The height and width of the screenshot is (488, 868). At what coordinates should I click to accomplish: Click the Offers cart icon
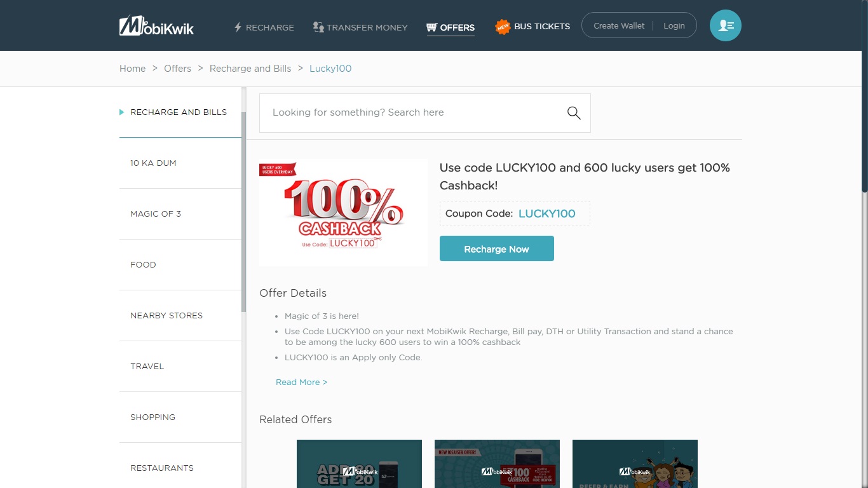point(431,27)
